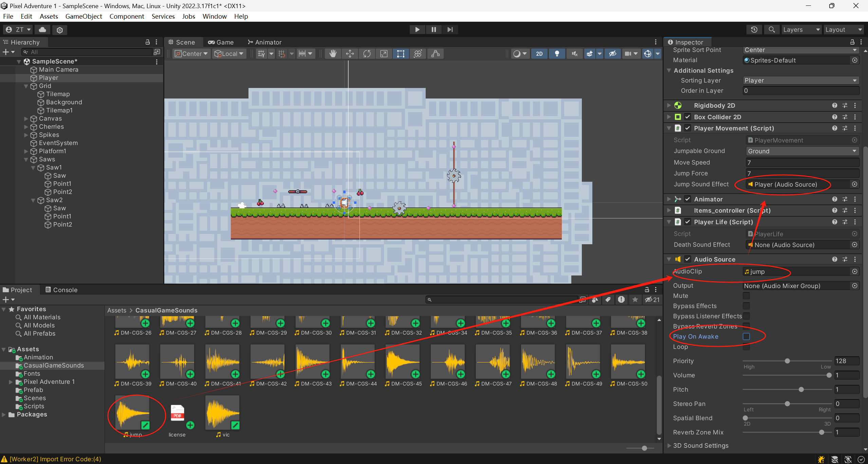This screenshot has width=868, height=464.
Task: Click the Step frame button
Action: click(x=450, y=30)
